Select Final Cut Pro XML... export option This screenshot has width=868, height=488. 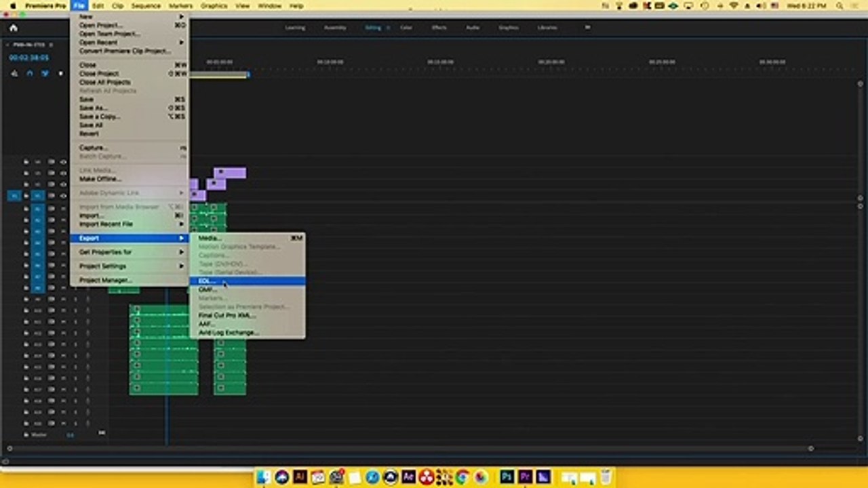coord(247,315)
